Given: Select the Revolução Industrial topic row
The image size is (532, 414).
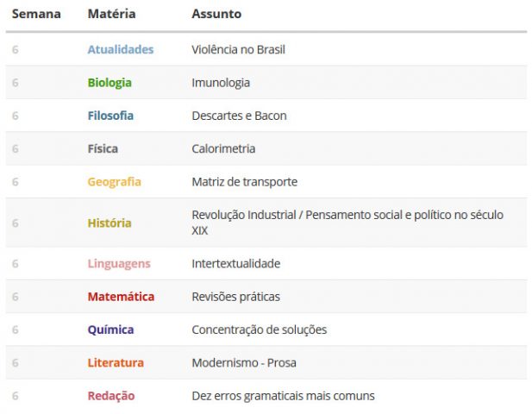Looking at the screenshot, I should 266,223.
